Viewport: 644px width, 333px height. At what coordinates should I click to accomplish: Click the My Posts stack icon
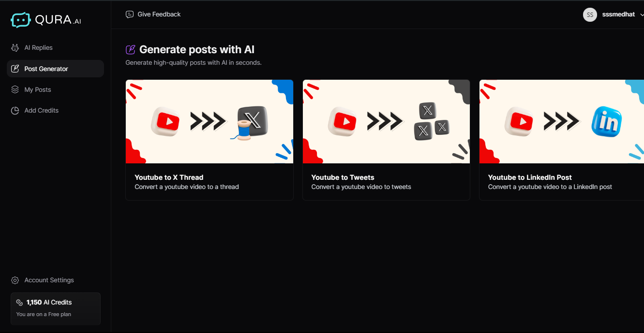15,90
